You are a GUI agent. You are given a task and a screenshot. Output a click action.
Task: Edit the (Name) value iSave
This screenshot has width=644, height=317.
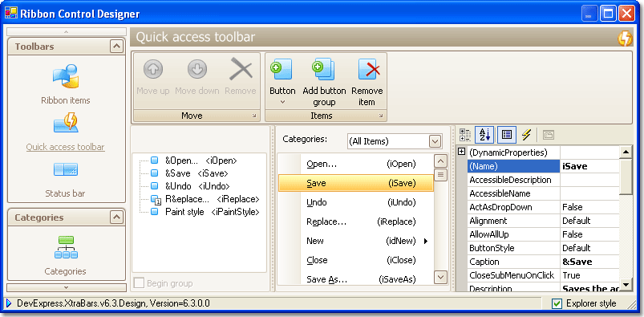point(589,166)
